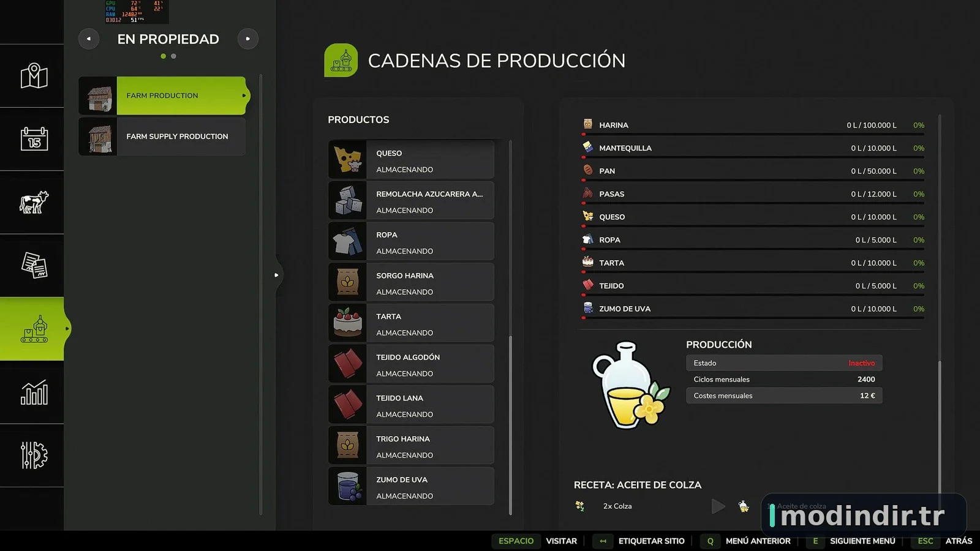This screenshot has width=980, height=551.
Task: Go to previous category with left arrow
Action: pyautogui.click(x=89, y=39)
